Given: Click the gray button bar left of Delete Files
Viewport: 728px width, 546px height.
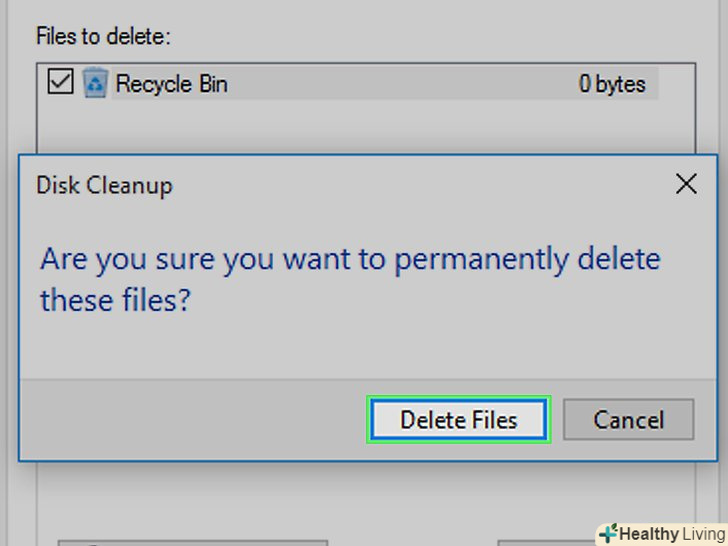Looking at the screenshot, I should [190, 420].
